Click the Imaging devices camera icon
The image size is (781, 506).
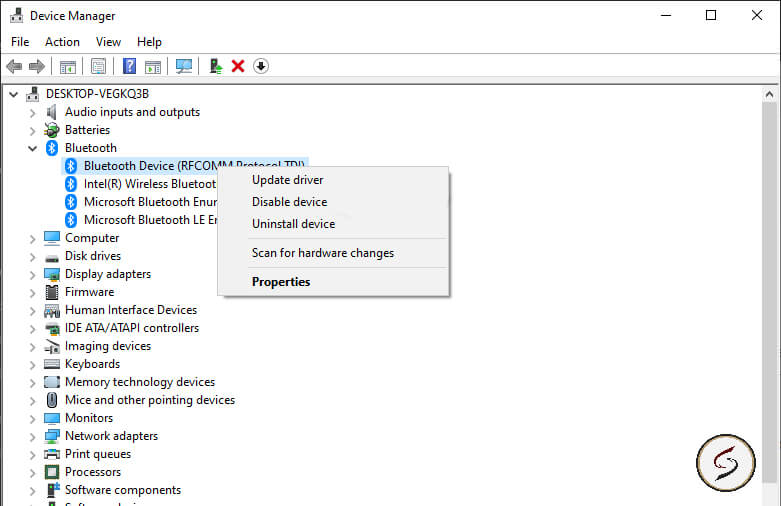click(x=52, y=346)
